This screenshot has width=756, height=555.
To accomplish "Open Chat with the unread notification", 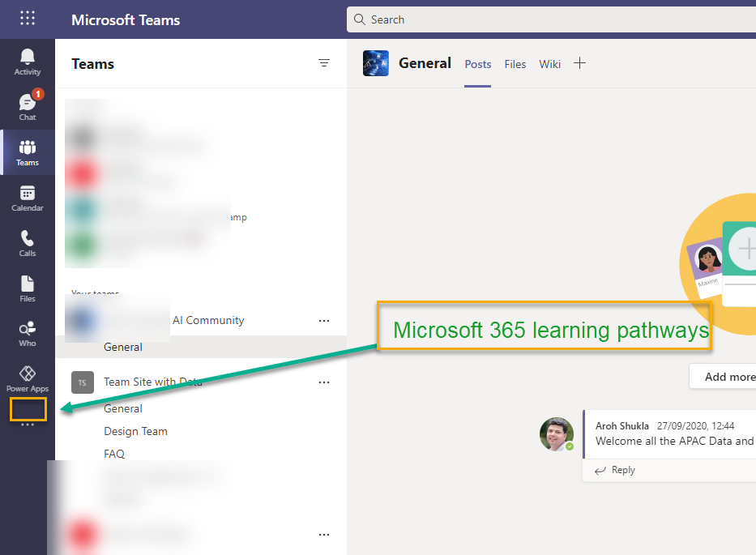I will [27, 105].
